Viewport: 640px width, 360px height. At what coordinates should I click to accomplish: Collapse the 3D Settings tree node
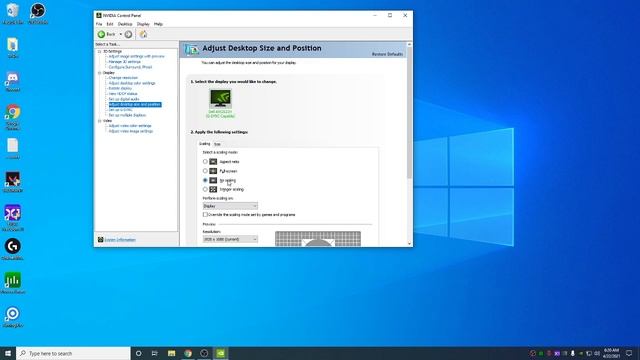99,51
